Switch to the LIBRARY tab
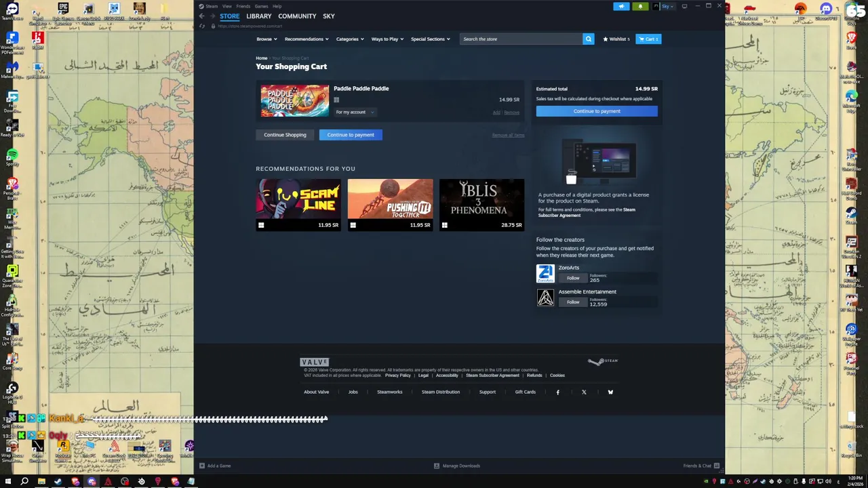Screen dimensions: 868x488 259,16
